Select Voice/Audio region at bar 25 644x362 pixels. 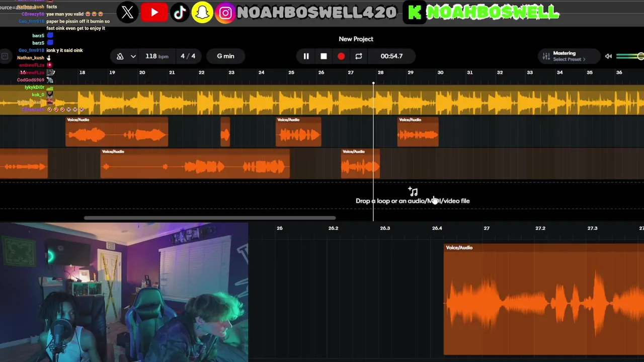click(x=298, y=132)
